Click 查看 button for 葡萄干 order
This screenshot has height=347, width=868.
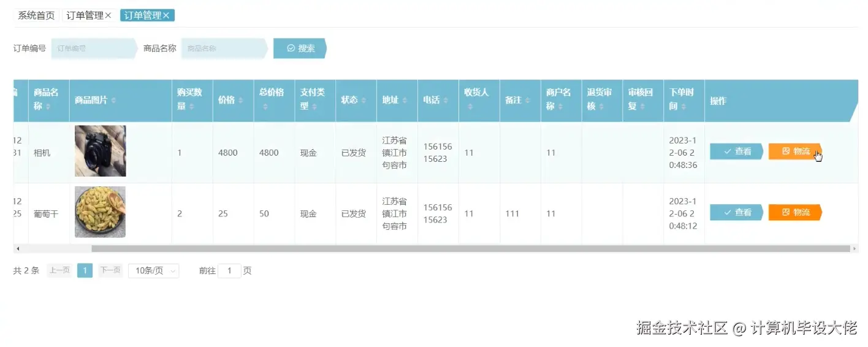click(x=736, y=213)
